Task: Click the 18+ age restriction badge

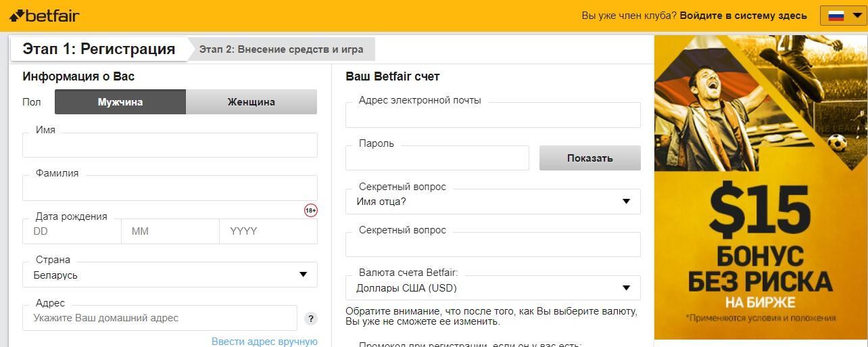Action: (x=310, y=210)
